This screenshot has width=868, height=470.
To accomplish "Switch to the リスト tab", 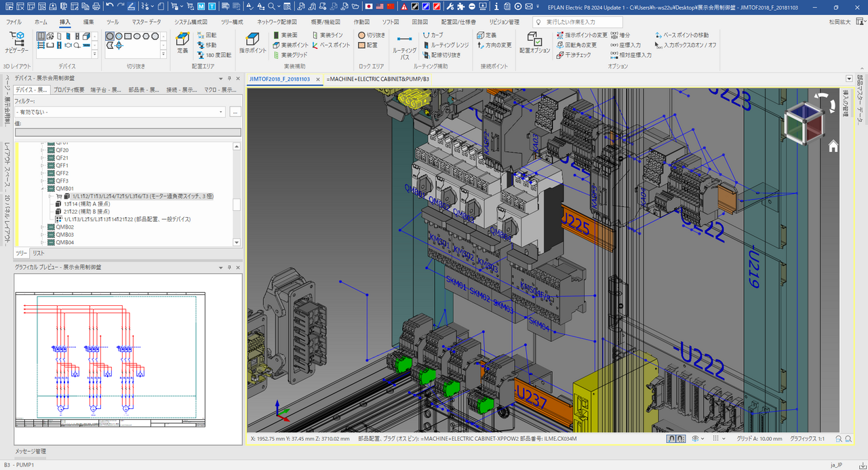I will (x=39, y=253).
